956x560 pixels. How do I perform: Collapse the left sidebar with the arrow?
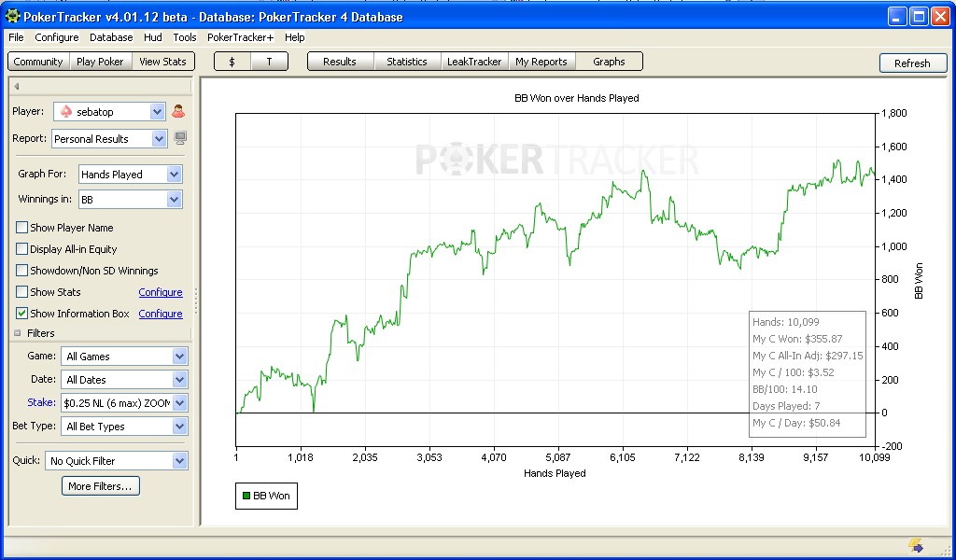[x=17, y=87]
